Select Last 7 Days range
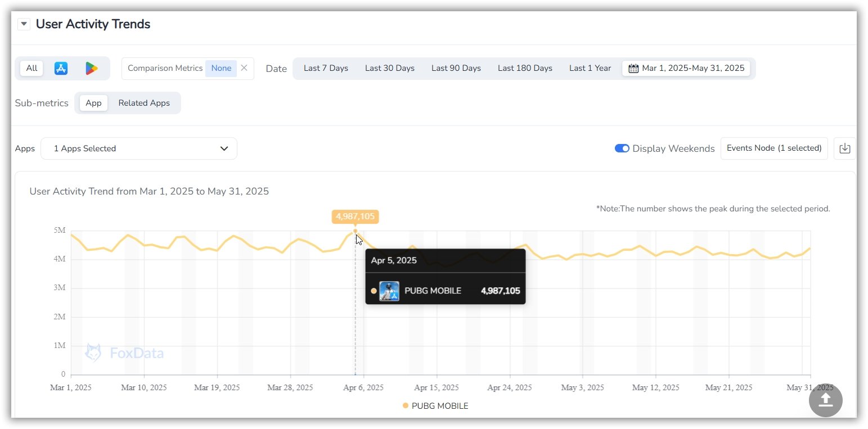Screen dimensions: 868x429 click(x=326, y=68)
